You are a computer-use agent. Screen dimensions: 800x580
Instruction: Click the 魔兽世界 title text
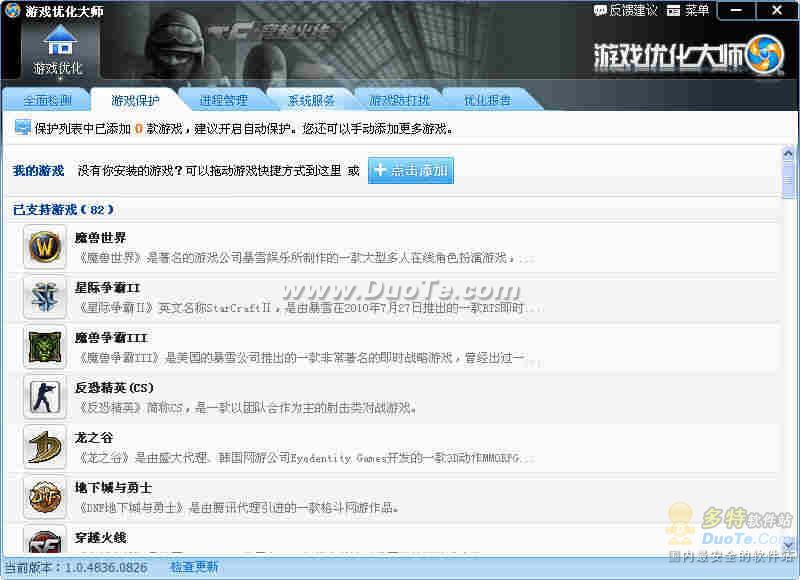(100, 237)
